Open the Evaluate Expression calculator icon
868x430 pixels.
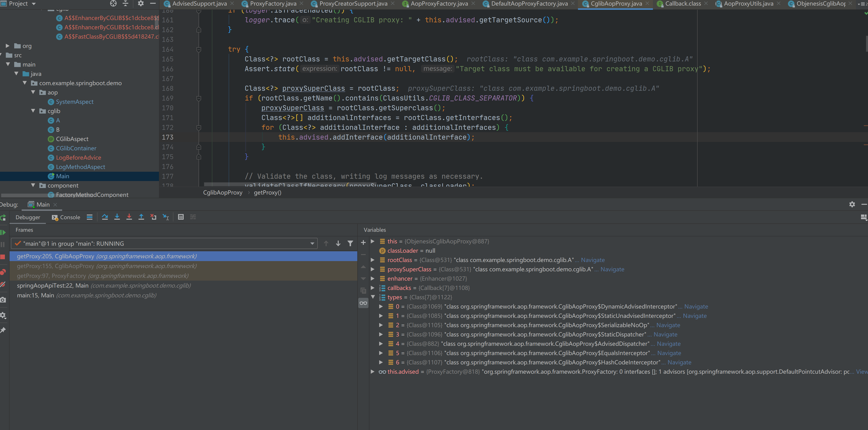tap(181, 217)
